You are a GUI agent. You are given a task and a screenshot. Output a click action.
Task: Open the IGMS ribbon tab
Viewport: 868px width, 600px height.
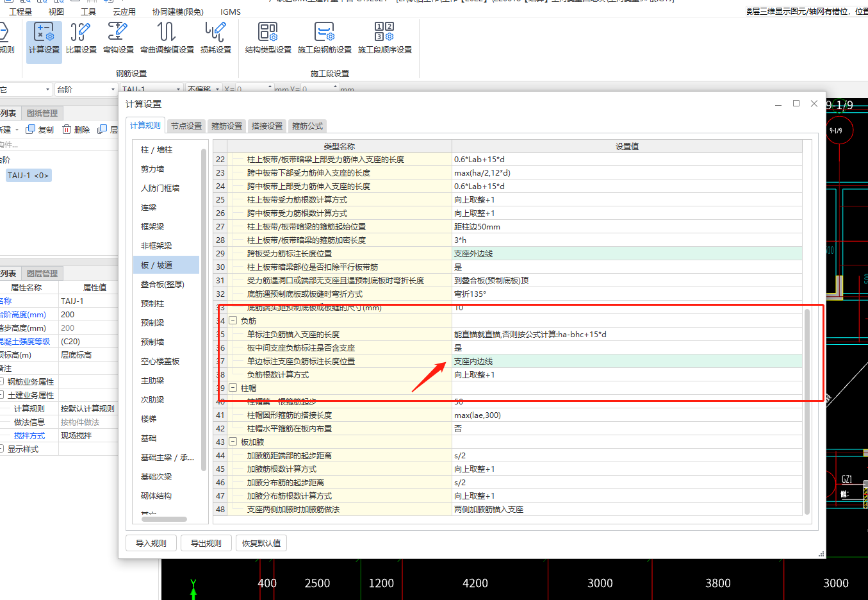(231, 12)
